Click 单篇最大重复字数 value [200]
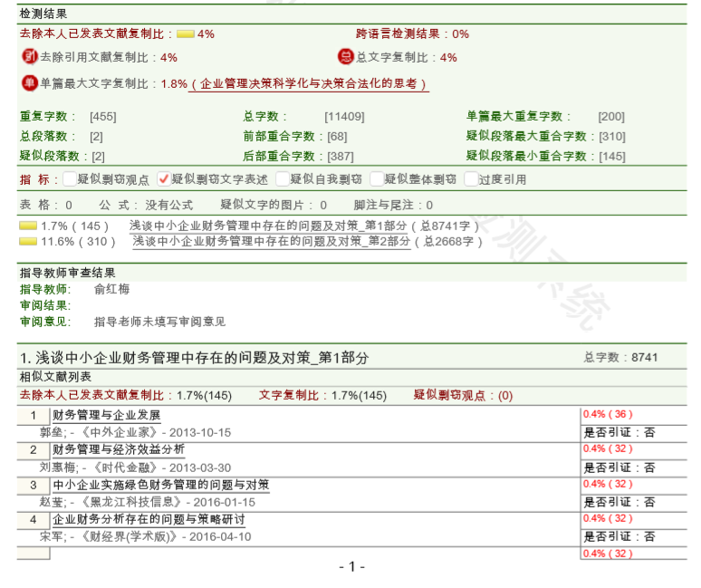The width and height of the screenshot is (701, 588). 611,117
